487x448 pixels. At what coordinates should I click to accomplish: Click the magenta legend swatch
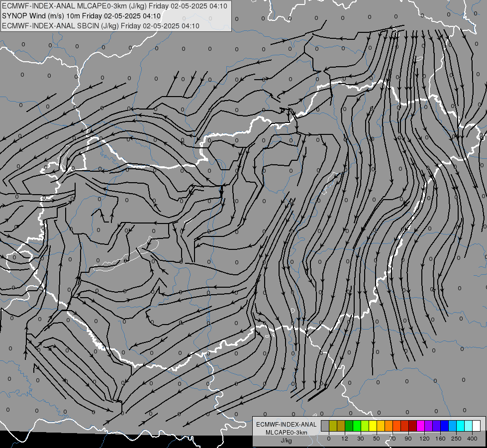420,426
